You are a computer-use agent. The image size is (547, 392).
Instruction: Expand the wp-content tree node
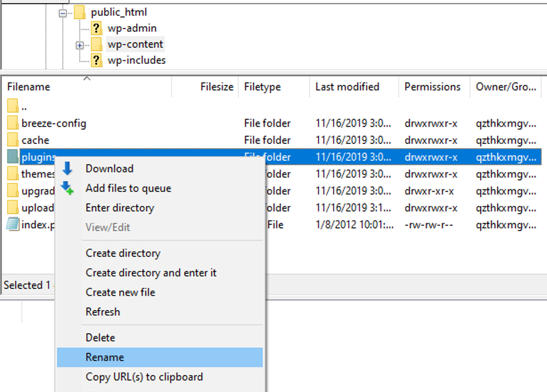pyautogui.click(x=80, y=45)
